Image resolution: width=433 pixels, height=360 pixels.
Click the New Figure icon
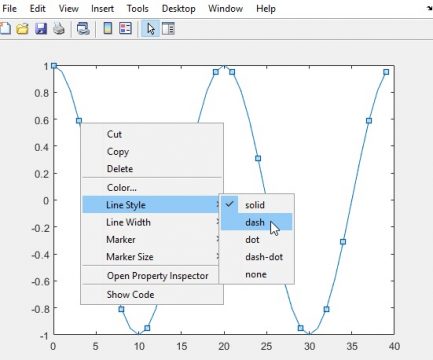[x=5, y=28]
